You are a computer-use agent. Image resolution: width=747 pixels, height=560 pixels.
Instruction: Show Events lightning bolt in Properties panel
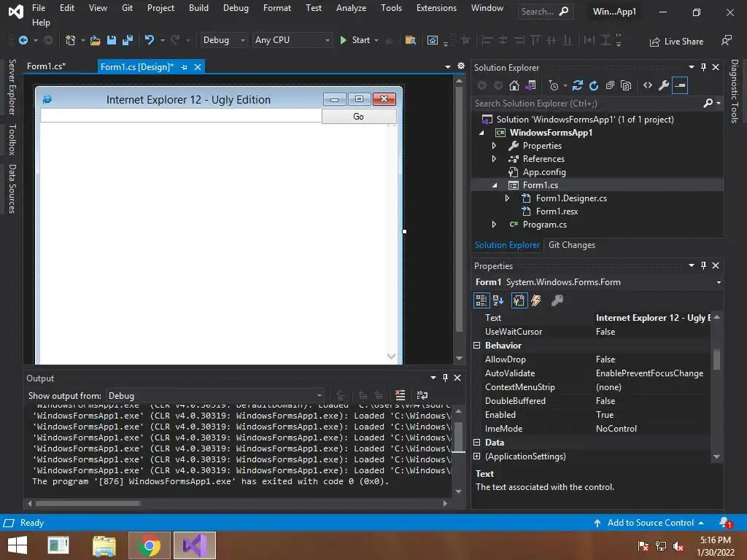(536, 300)
